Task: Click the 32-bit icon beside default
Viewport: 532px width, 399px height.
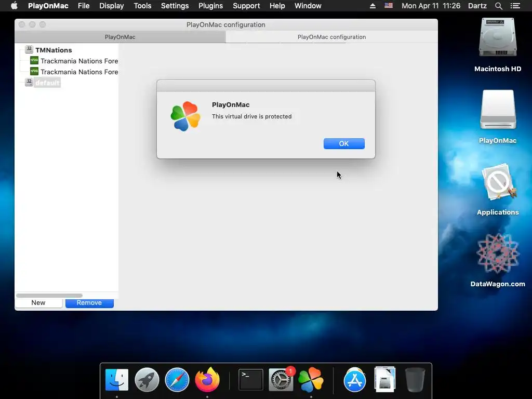Action: tap(29, 82)
